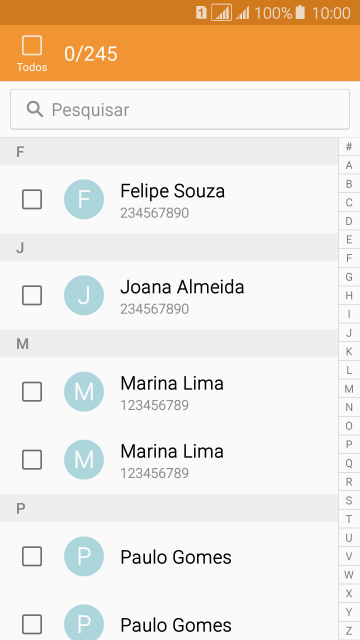This screenshot has height=640, width=360.
Task: Tap the 0/245 selection counter
Action: [91, 54]
